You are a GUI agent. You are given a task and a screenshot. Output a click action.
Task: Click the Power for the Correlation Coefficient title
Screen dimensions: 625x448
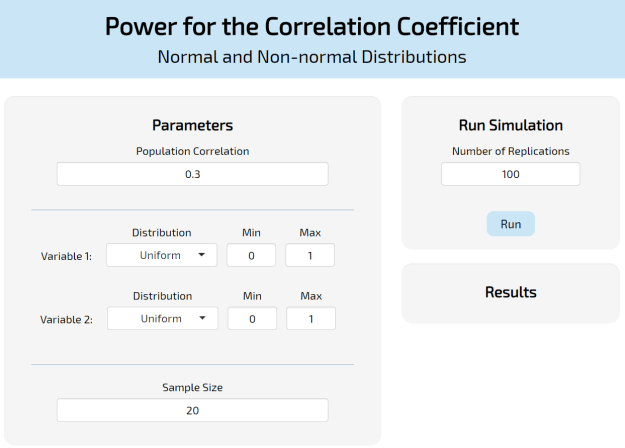point(312,26)
